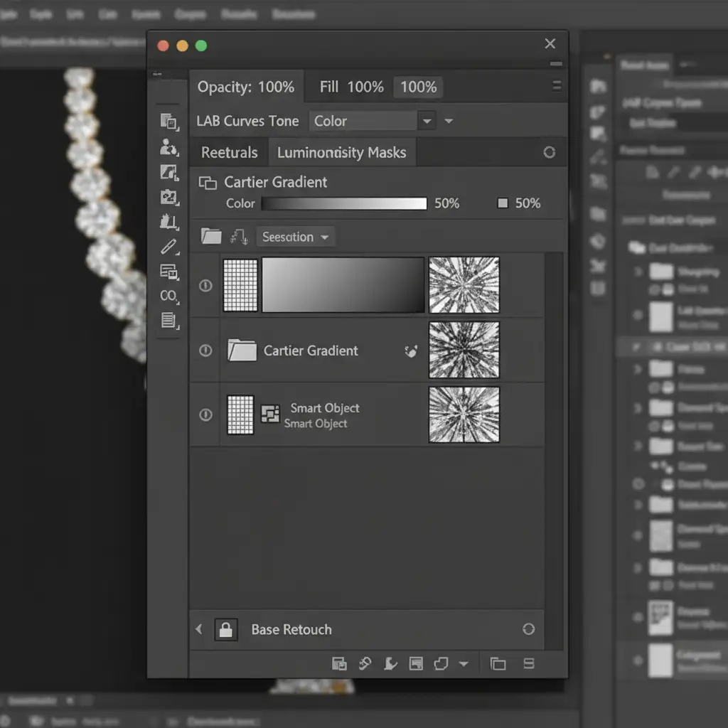Click the CO link icon in the left toolbar
Viewport: 728px width, 728px height.
point(168,296)
